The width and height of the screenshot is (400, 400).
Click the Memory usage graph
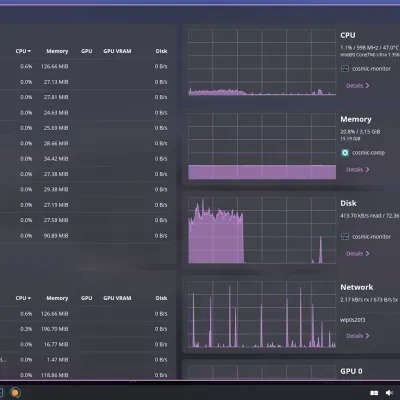262,146
